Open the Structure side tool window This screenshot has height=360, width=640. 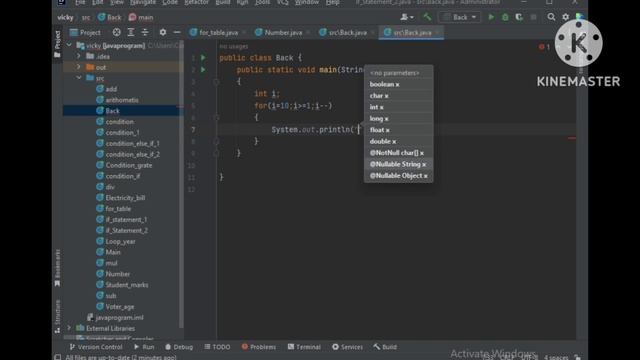(x=58, y=316)
